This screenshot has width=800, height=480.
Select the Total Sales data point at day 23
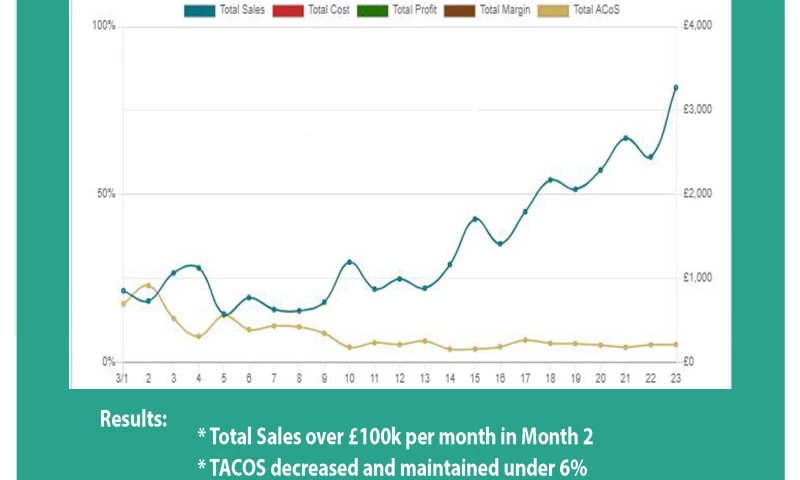point(676,88)
